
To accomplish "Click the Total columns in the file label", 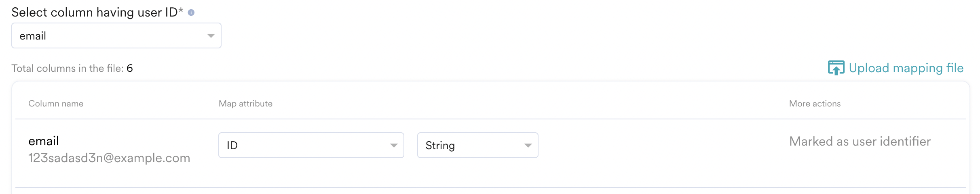I will pos(67,69).
